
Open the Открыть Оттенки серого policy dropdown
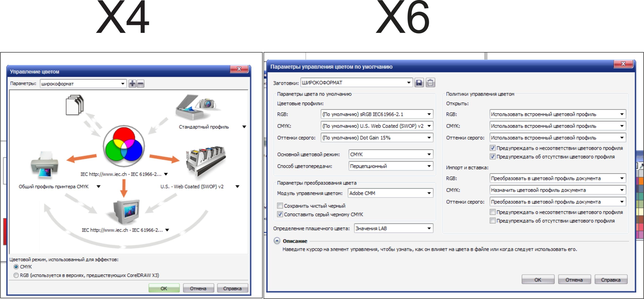click(558, 138)
